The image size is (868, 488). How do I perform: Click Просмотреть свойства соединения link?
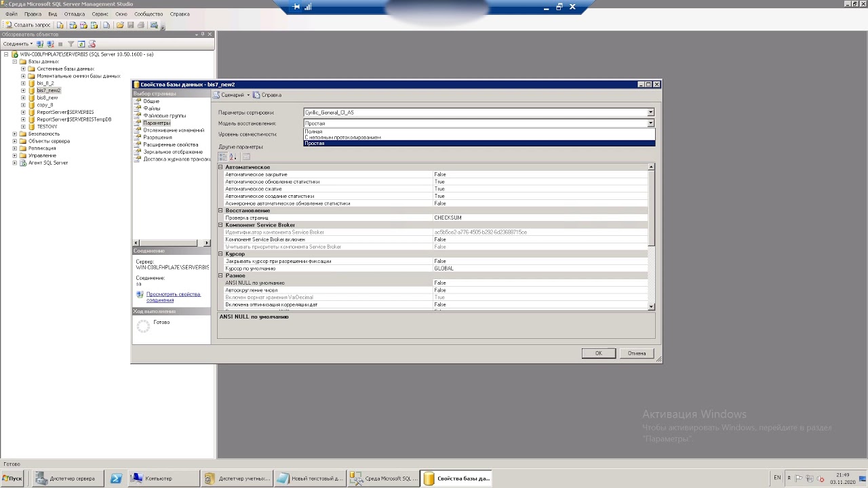[174, 297]
